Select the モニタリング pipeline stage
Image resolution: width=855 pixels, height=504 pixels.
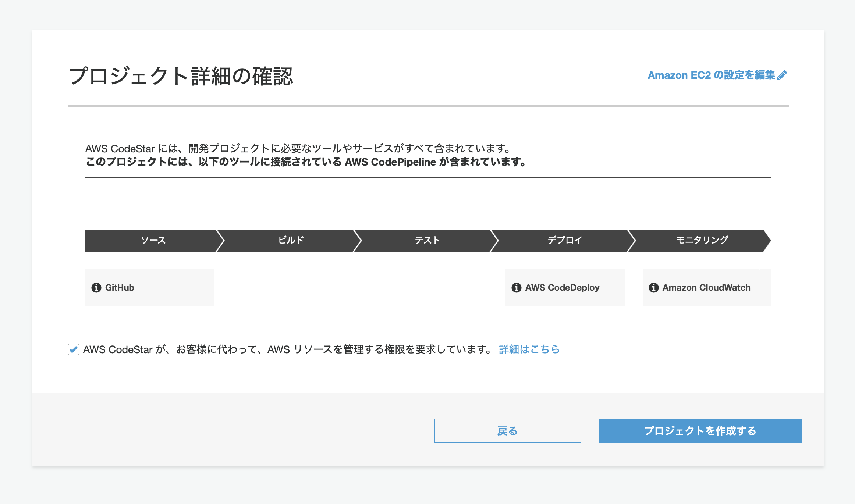pos(702,240)
